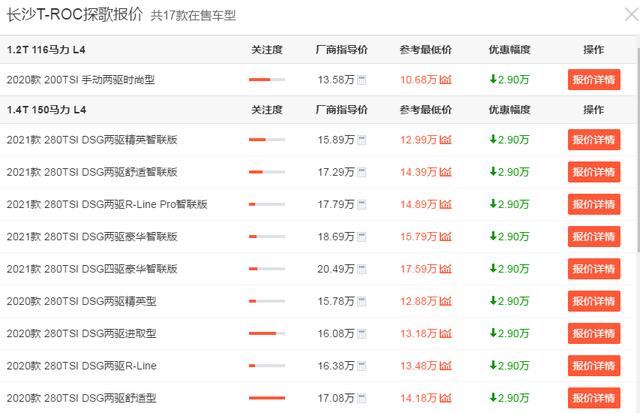
Task: Click 报价详情 for 2020款 200TSI 手动两驱时尚型
Action: (x=594, y=80)
